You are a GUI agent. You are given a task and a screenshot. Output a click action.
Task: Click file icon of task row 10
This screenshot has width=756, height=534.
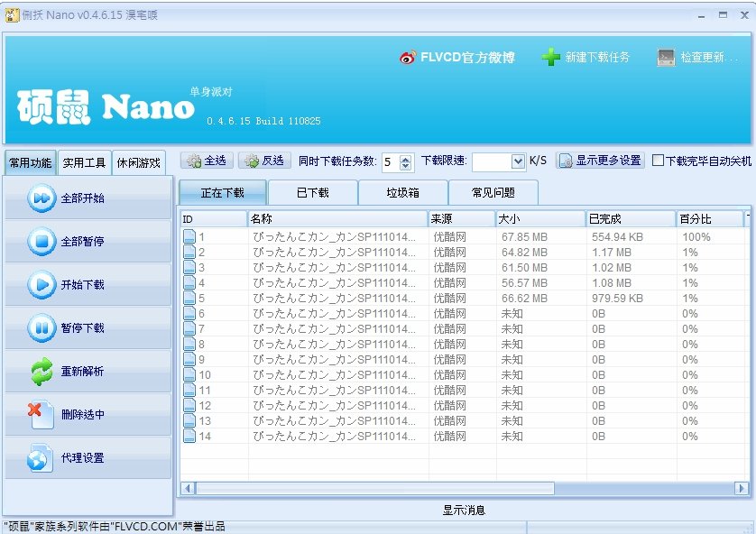click(x=189, y=375)
